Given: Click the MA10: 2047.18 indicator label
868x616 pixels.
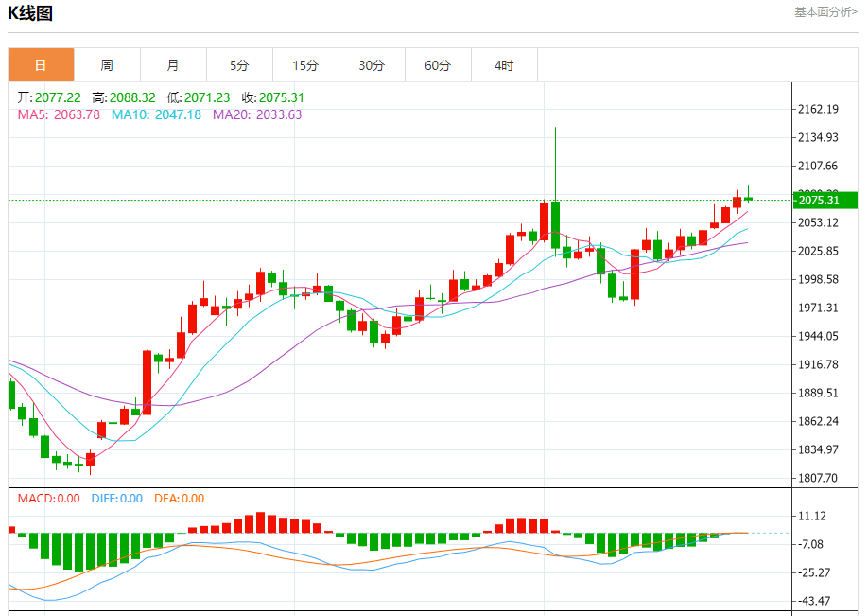Looking at the screenshot, I should tap(156, 114).
